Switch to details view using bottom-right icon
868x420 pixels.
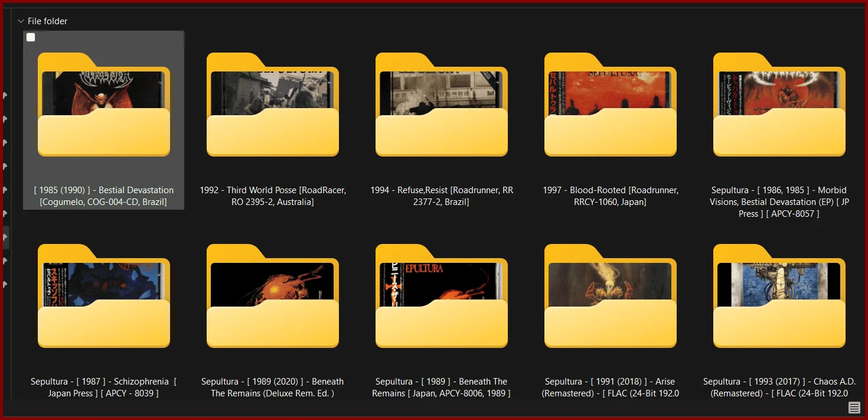[x=854, y=407]
